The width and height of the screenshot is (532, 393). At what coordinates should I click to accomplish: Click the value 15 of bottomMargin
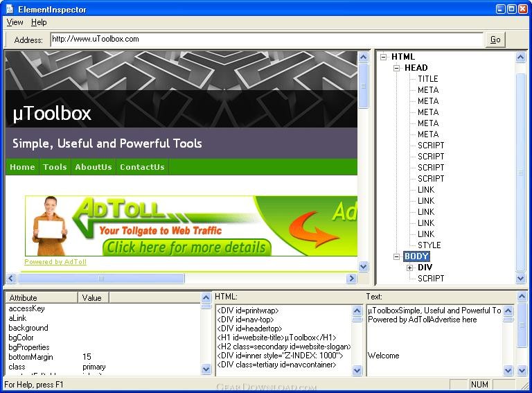(87, 357)
